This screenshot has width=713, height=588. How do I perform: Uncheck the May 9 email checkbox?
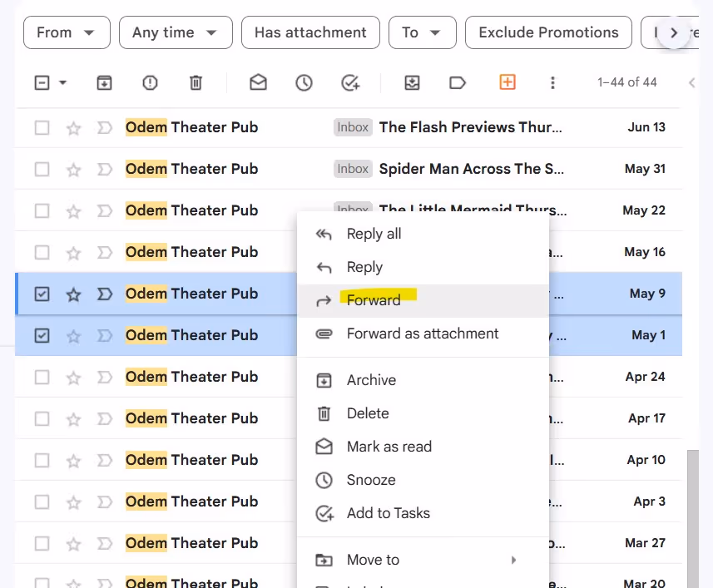point(42,294)
